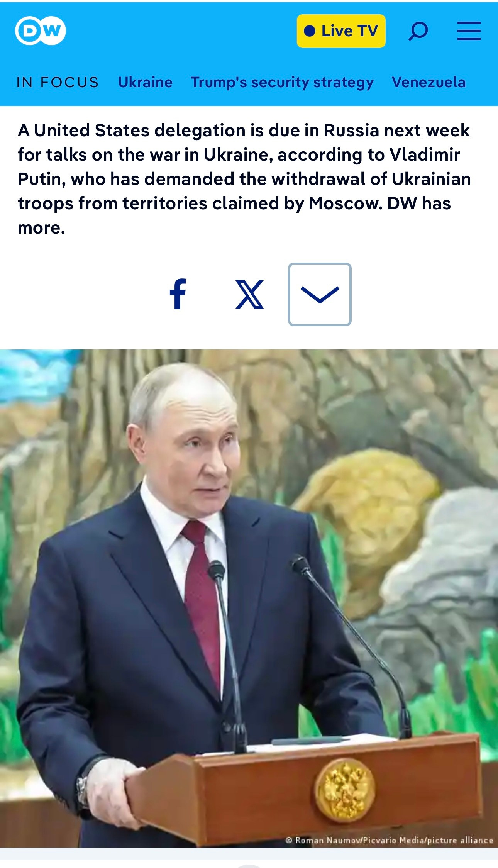
Task: Click the blue live dot indicator
Action: click(x=310, y=31)
